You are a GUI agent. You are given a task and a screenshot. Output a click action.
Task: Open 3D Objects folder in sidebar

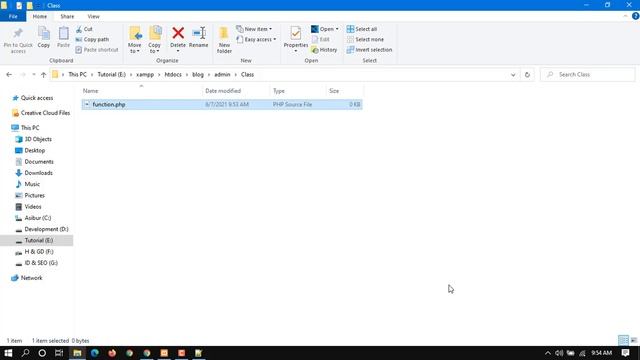(38, 139)
